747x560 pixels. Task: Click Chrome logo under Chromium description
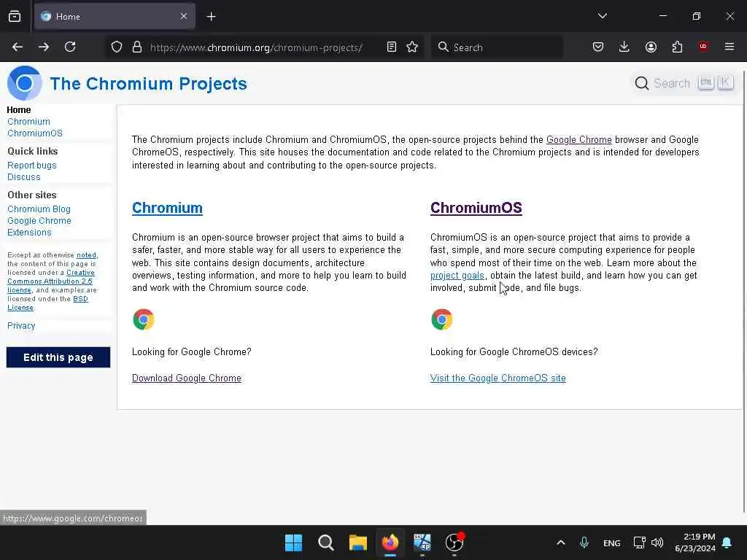144,319
